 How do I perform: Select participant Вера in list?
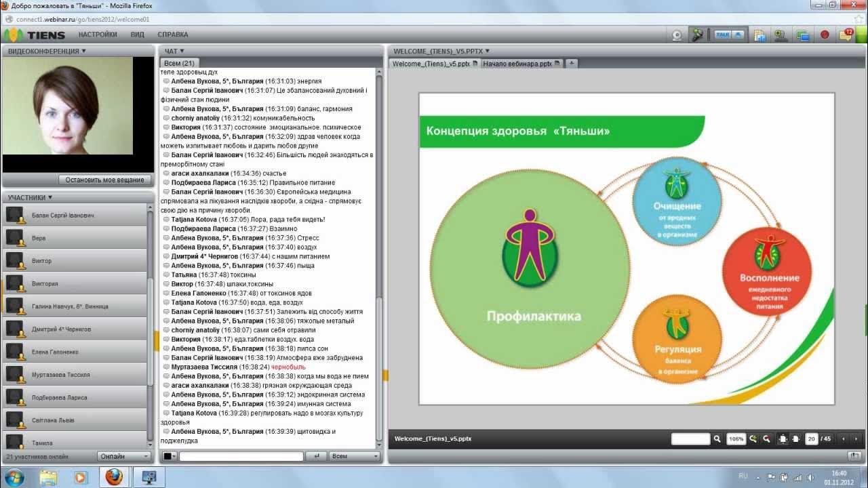click(75, 238)
